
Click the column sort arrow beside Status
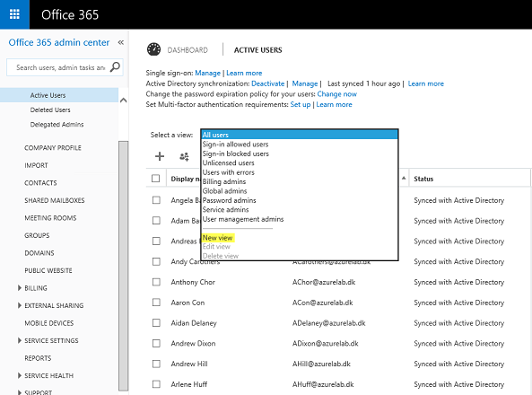404,178
